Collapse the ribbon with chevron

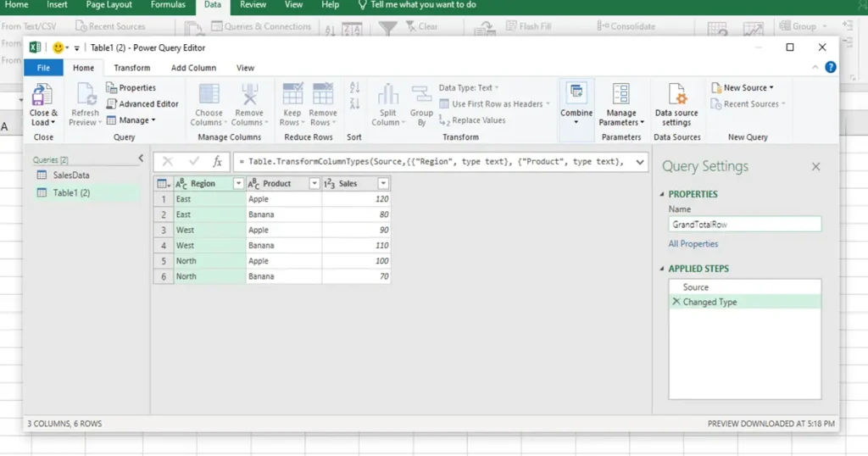[815, 67]
